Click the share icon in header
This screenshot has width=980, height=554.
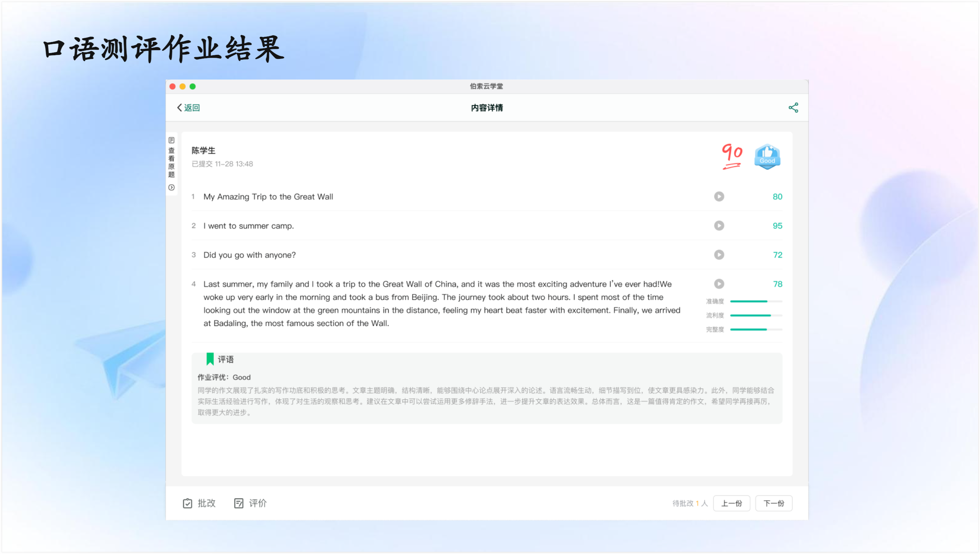(x=793, y=108)
